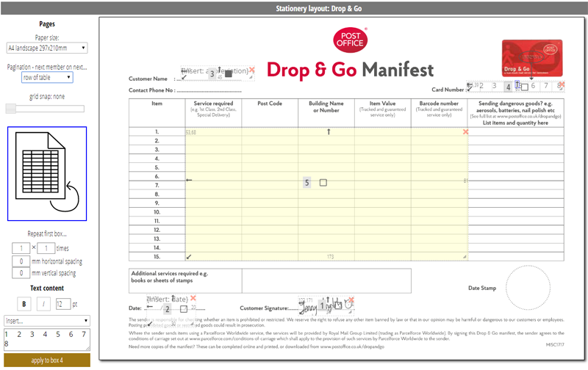Toggle the square icon in signature box 1

coord(338,305)
